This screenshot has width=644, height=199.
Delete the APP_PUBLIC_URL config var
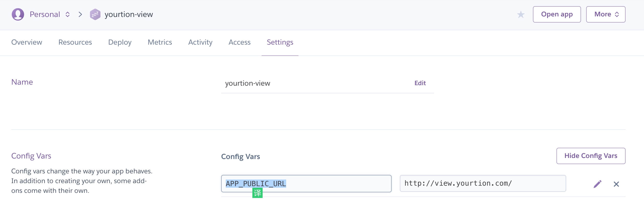(616, 184)
